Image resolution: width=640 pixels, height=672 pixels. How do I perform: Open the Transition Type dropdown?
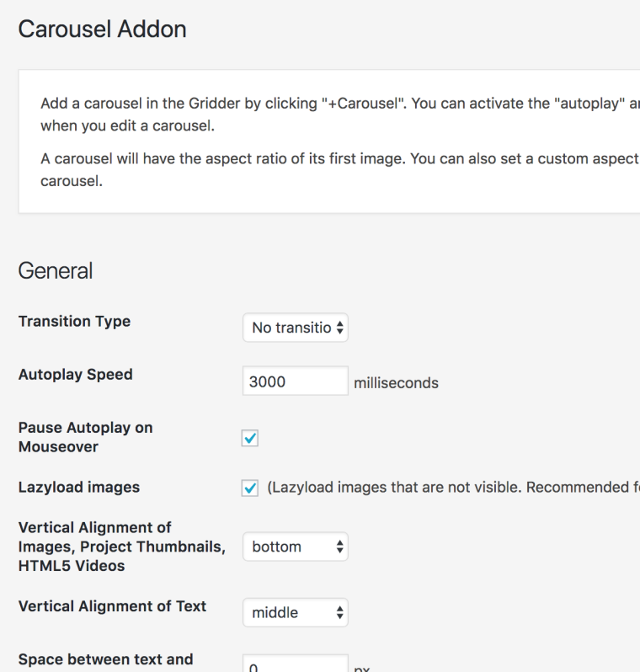(295, 328)
